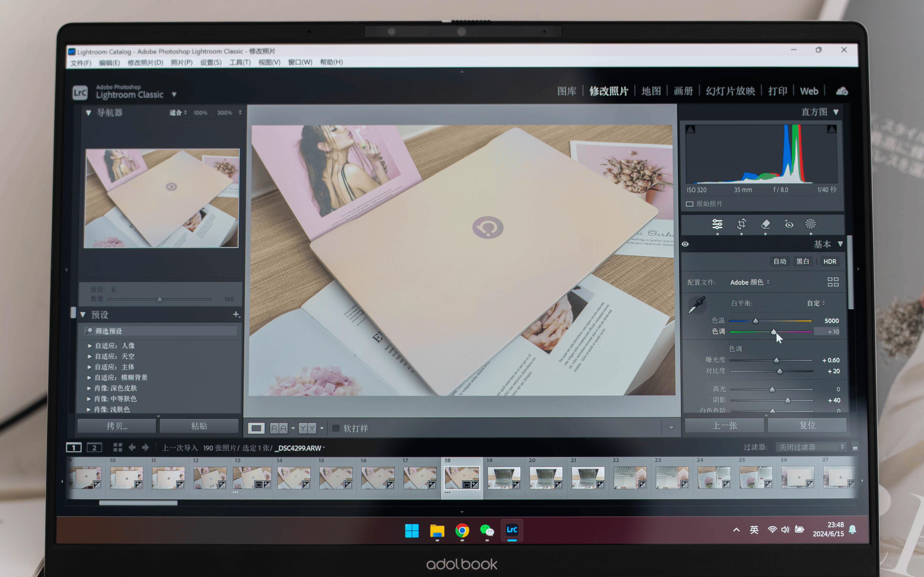
Task: Click the cloud sync status icon
Action: 841,91
